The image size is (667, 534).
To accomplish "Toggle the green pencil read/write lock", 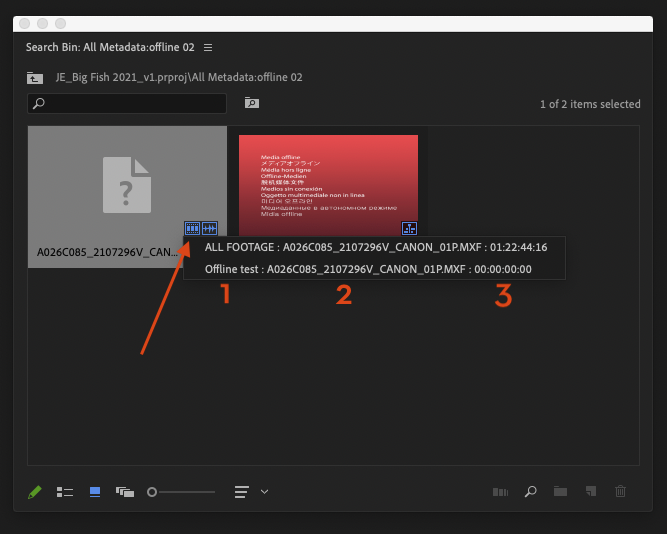I will tap(35, 492).
